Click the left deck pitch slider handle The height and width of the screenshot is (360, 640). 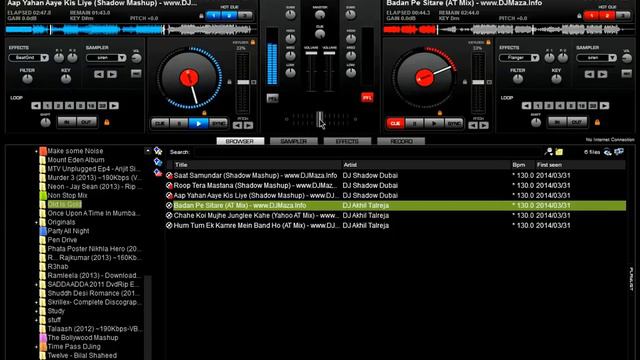(x=243, y=82)
